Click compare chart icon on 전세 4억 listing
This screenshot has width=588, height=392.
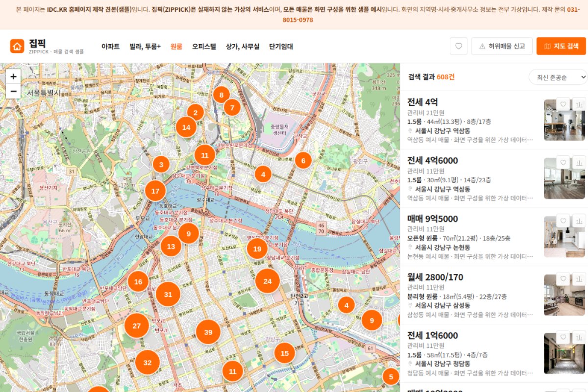pyautogui.click(x=579, y=104)
